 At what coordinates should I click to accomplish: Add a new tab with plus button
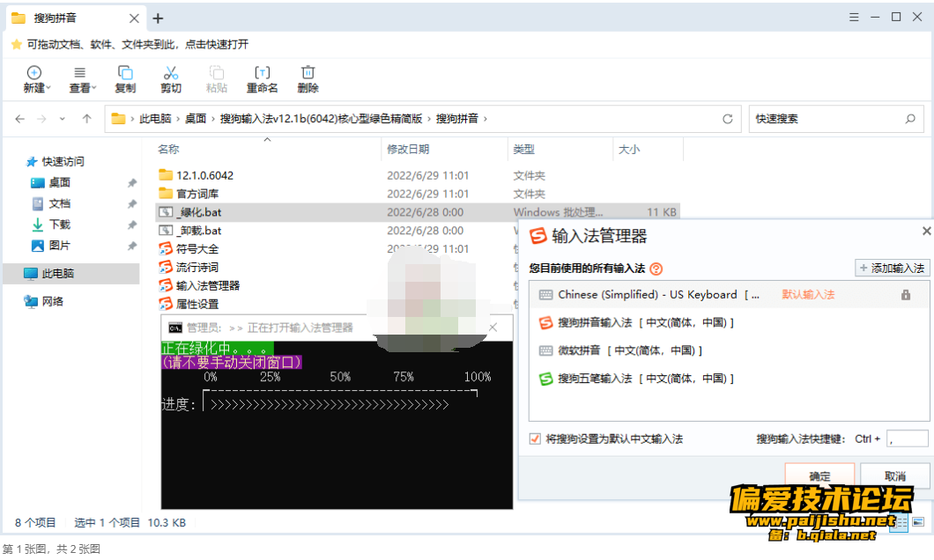pyautogui.click(x=158, y=18)
